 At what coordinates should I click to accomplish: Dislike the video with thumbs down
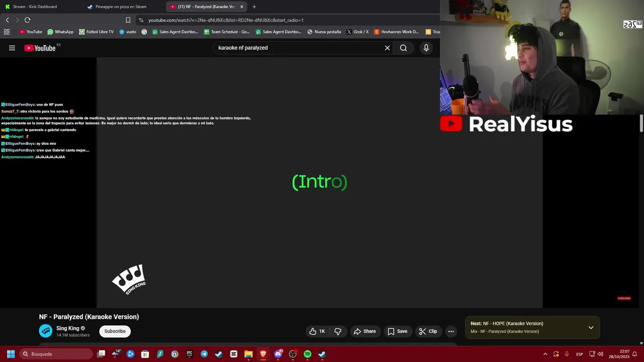[x=338, y=331]
